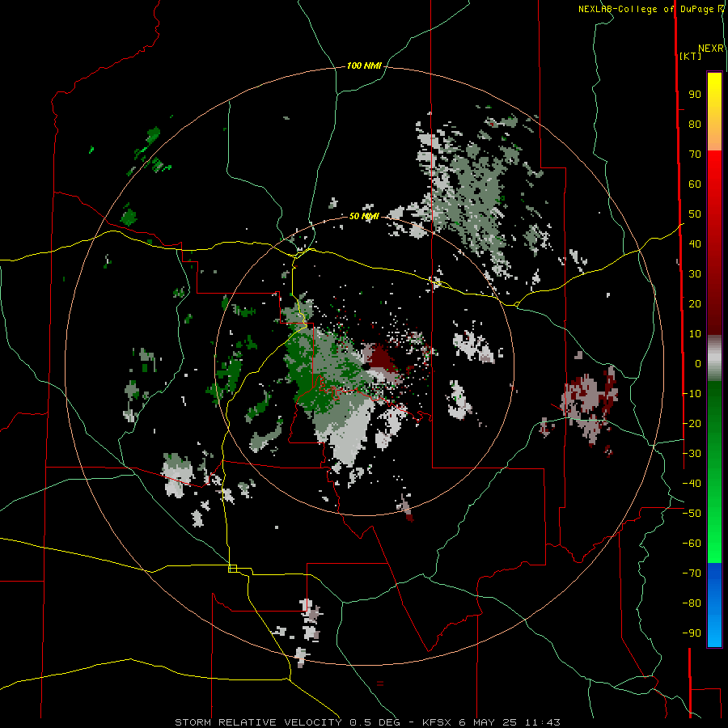The height and width of the screenshot is (728, 728).
Task: Click the positive 30 scale value
Action: click(695, 274)
